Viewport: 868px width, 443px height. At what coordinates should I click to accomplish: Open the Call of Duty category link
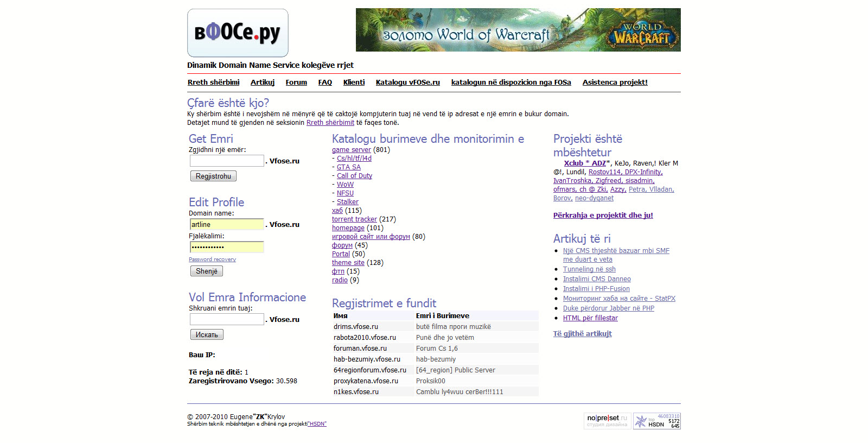point(354,176)
